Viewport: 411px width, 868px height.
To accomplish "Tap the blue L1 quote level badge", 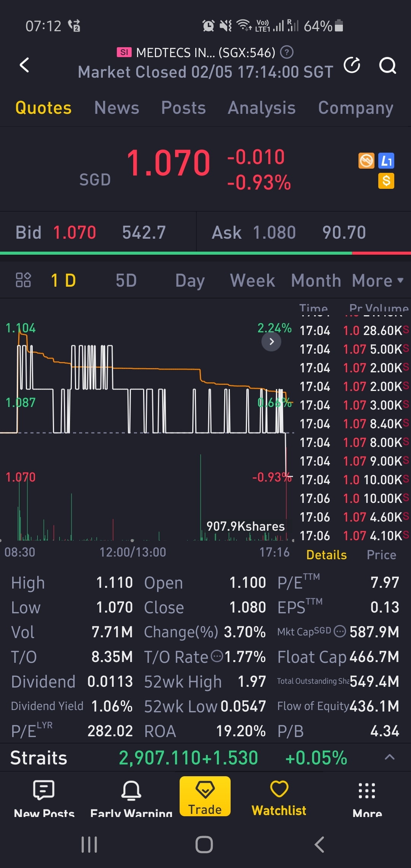I will (386, 161).
